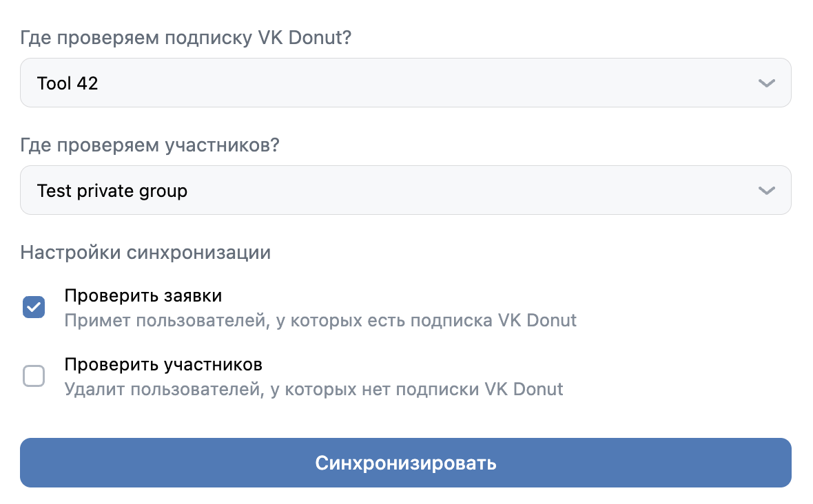This screenshot has height=504, width=813.
Task: Click the 'Проверить заявки' label
Action: 143,295
